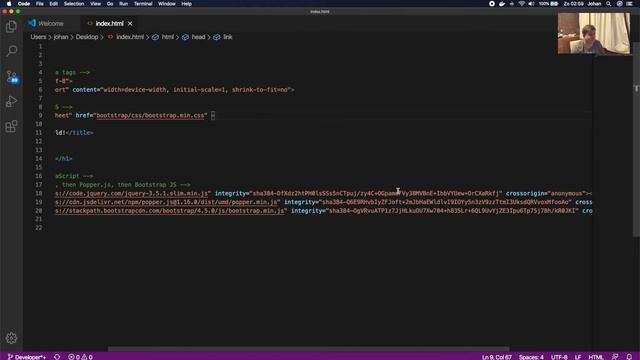This screenshot has width=640, height=360.
Task: Click the UTF-8 encoding selector
Action: tap(559, 357)
